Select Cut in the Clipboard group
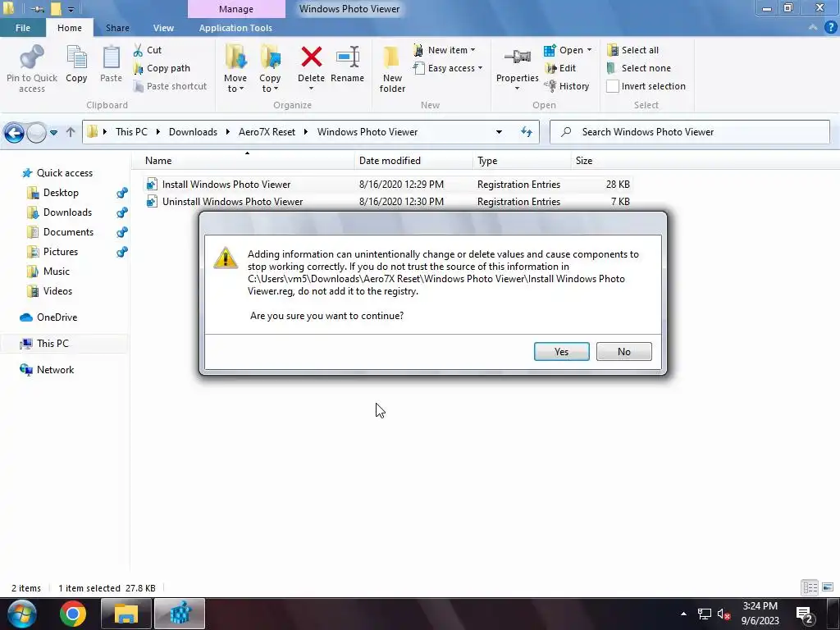Viewport: 840px width, 630px height. click(148, 50)
